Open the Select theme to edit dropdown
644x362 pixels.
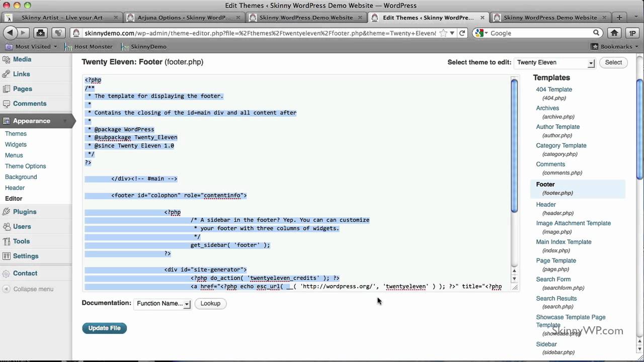(x=554, y=63)
